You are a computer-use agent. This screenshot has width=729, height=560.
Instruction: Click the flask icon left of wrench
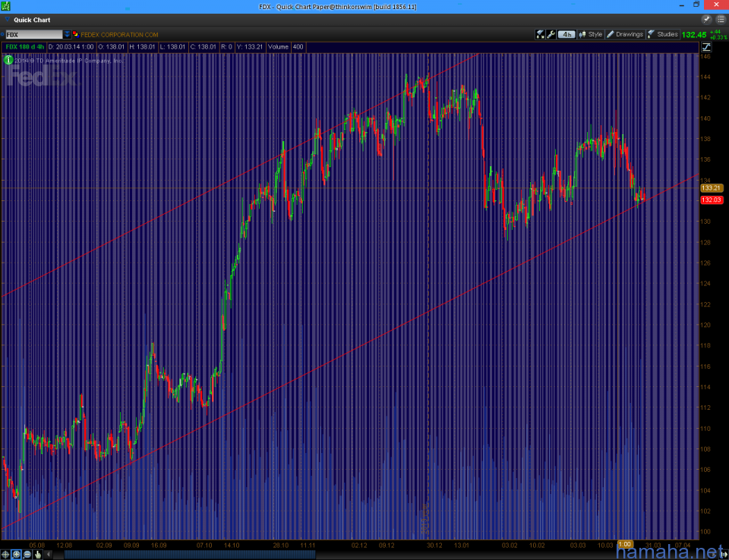541,34
